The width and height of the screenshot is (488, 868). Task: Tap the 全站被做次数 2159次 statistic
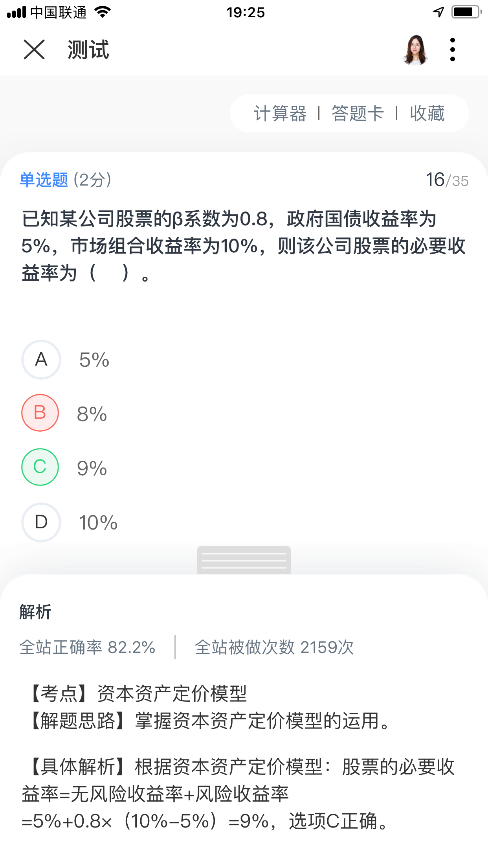click(x=274, y=647)
